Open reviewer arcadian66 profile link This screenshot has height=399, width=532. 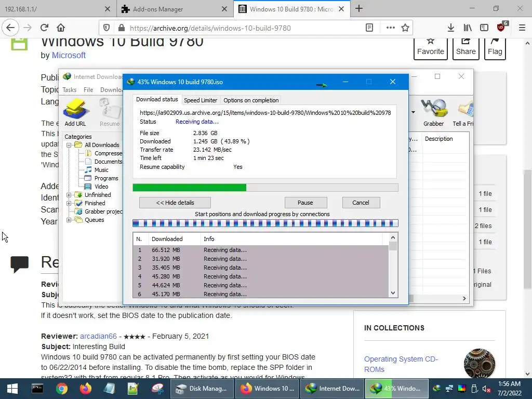click(x=98, y=336)
